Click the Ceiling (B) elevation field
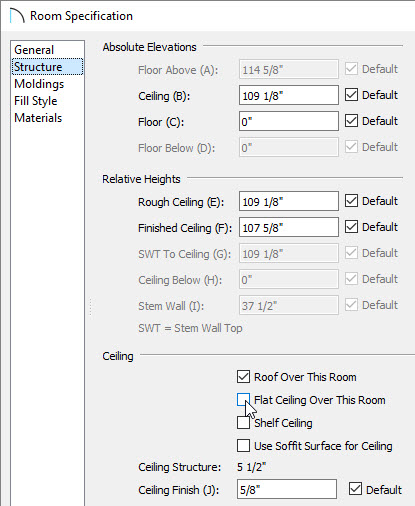Screen dimensions: 415x506 [x=289, y=95]
